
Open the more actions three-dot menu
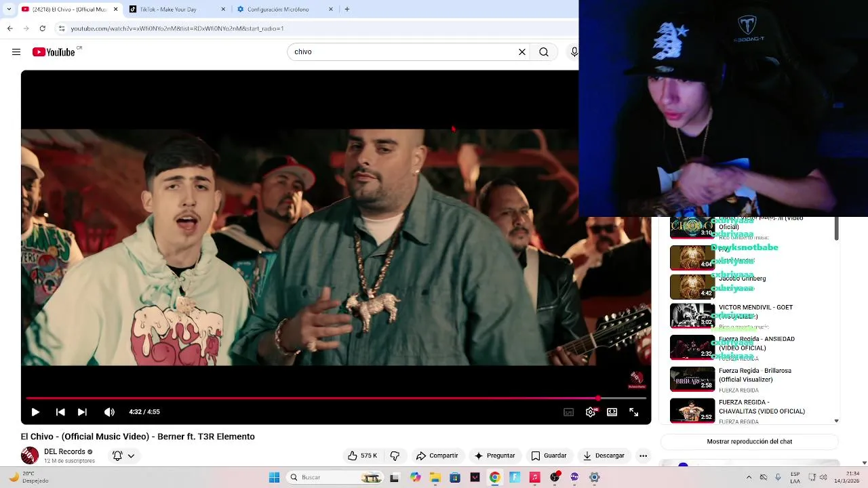pos(643,455)
